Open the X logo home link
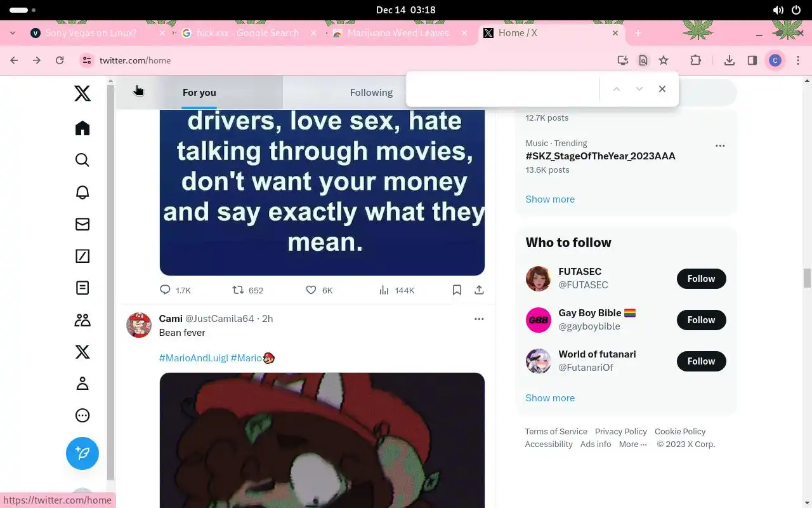Viewport: 812px width, 508px height. click(x=82, y=94)
